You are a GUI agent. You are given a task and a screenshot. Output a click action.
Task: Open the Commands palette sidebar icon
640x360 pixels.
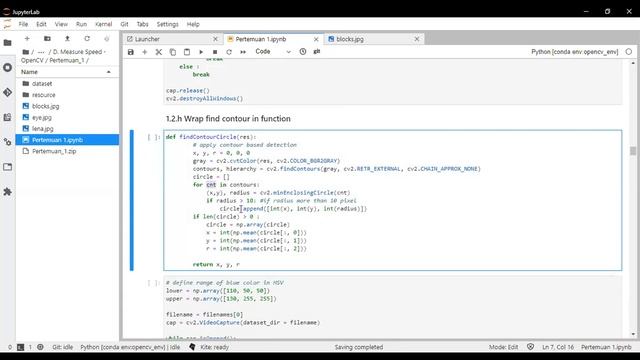click(x=7, y=117)
